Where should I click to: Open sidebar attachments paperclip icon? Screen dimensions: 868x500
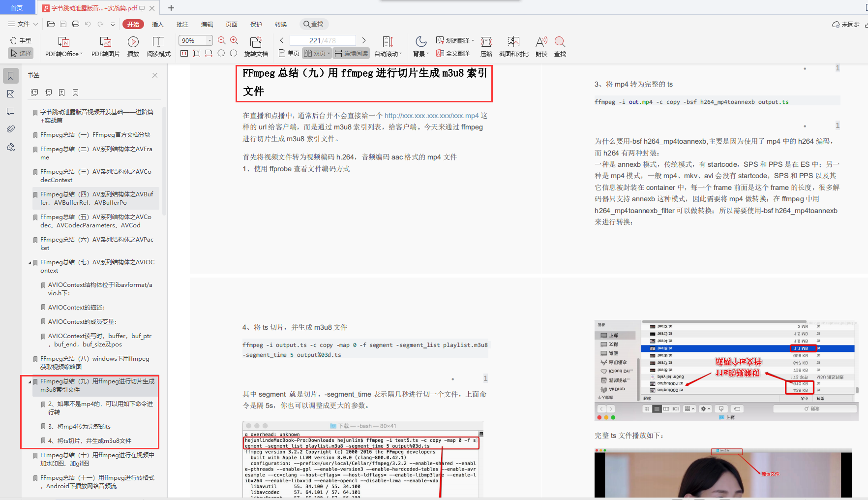coord(11,129)
